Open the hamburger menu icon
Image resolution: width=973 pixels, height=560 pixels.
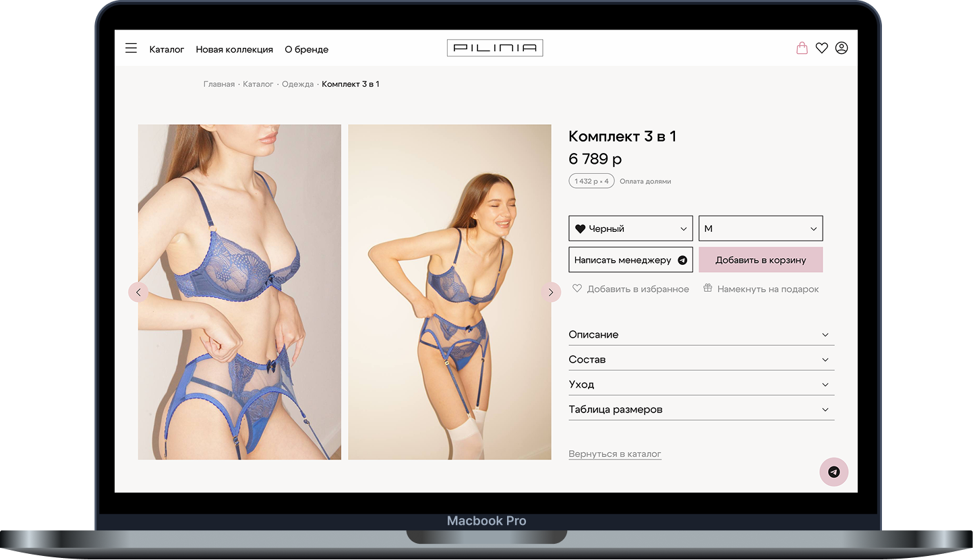tap(131, 48)
